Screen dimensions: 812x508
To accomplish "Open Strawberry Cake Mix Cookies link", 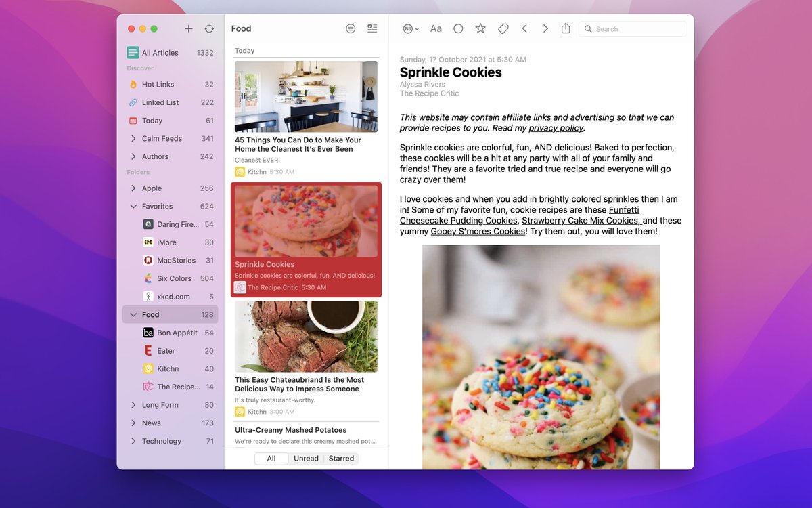I will tap(582, 221).
